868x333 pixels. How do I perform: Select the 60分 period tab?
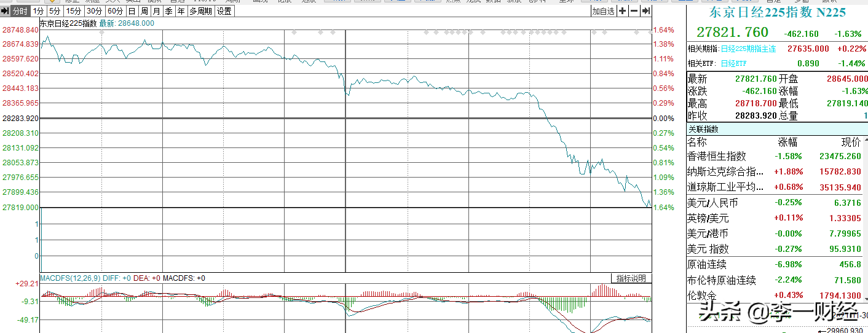pos(115,11)
